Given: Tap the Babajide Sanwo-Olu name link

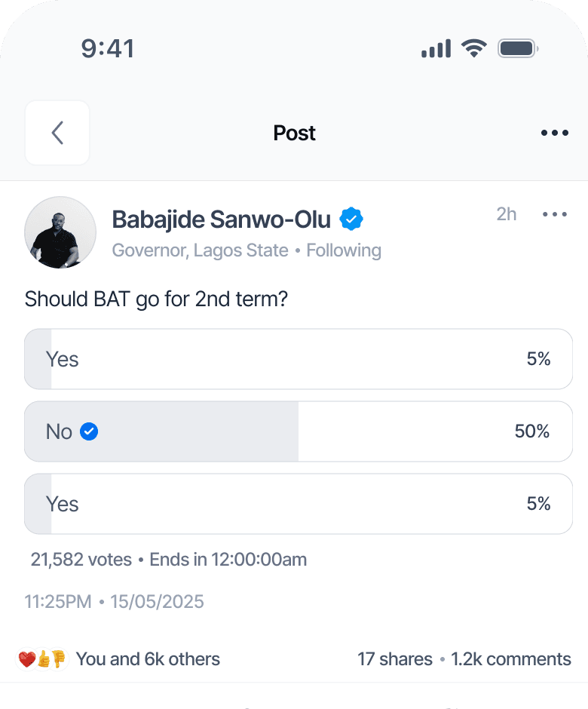Looking at the screenshot, I should (x=221, y=219).
